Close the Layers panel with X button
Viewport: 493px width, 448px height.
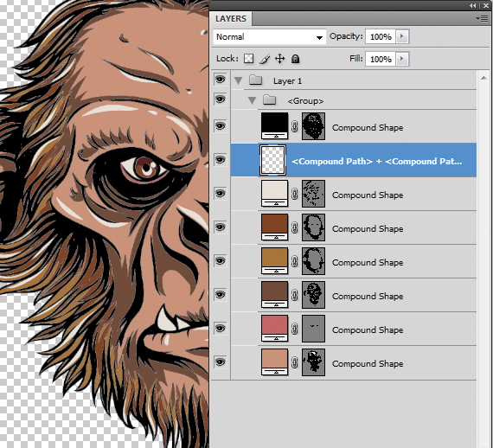486,5
